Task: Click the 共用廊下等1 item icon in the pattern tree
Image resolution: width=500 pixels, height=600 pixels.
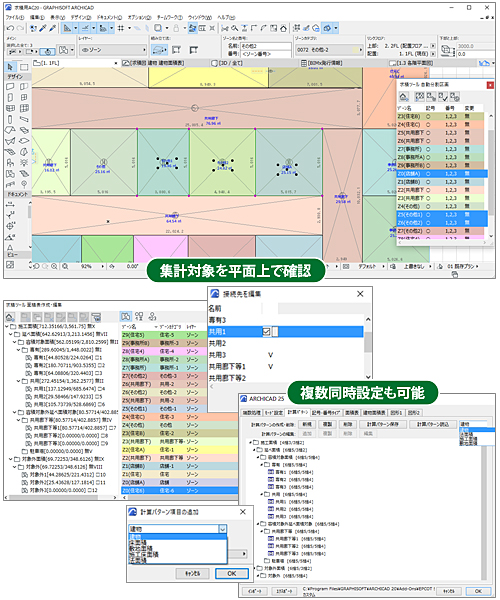Action: pyautogui.click(x=271, y=538)
